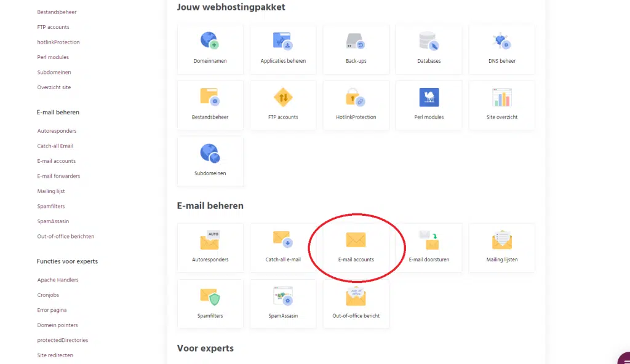Open Catch-all Email in the sidebar

[x=55, y=146]
